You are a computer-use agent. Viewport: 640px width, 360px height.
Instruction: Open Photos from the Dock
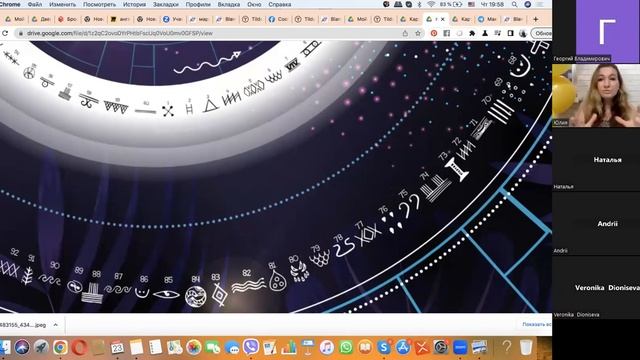click(x=193, y=347)
